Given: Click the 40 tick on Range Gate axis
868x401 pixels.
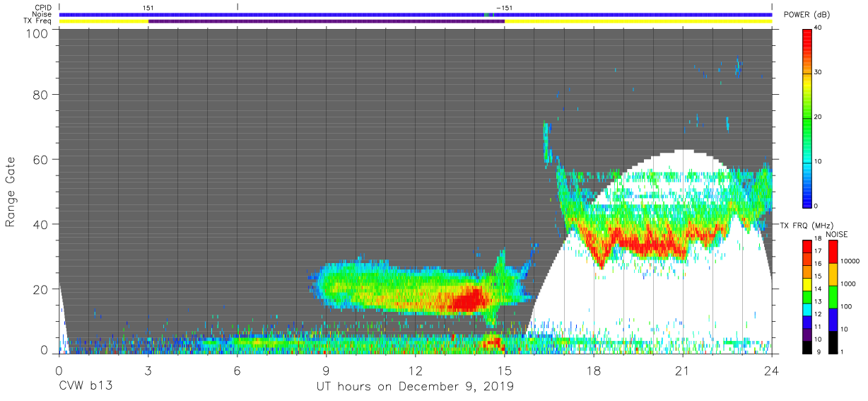Looking at the screenshot, I should coord(40,224).
